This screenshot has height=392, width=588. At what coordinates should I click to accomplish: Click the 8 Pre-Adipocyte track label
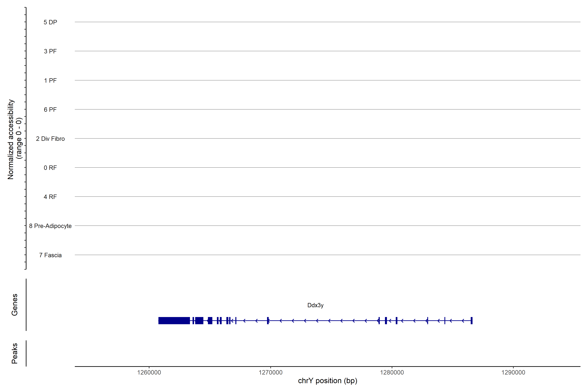point(50,226)
